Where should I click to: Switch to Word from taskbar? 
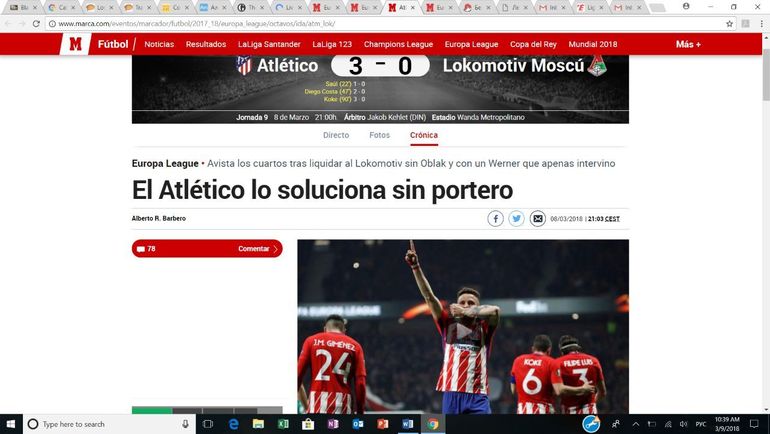click(x=408, y=424)
